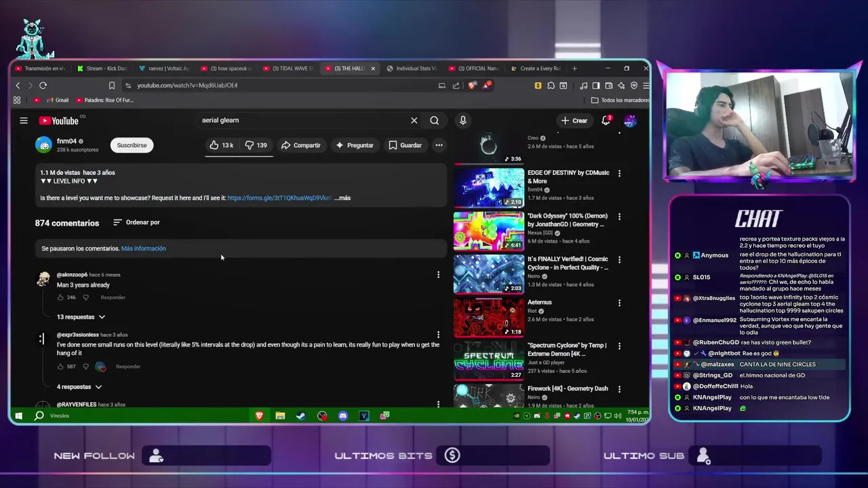868x488 pixels.
Task: Like expr3ssionless's comment with 587 likes
Action: pos(60,367)
